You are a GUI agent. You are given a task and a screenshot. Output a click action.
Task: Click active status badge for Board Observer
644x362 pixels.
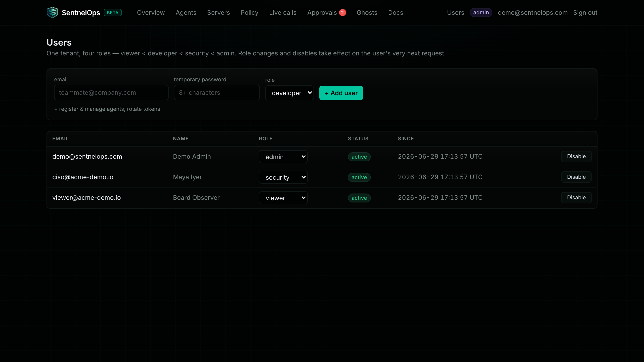tap(359, 198)
